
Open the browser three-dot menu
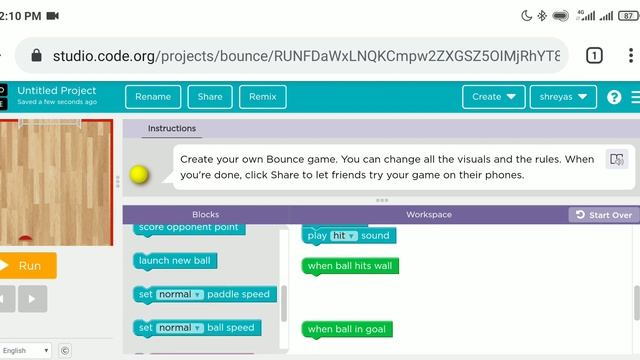click(631, 56)
